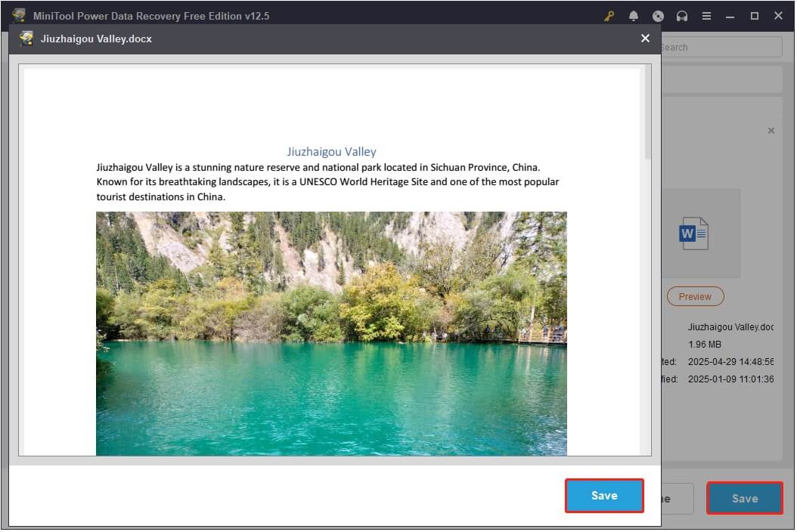Maximize the MiniTool Power Data Recovery window
The height and width of the screenshot is (532, 797).
click(754, 16)
